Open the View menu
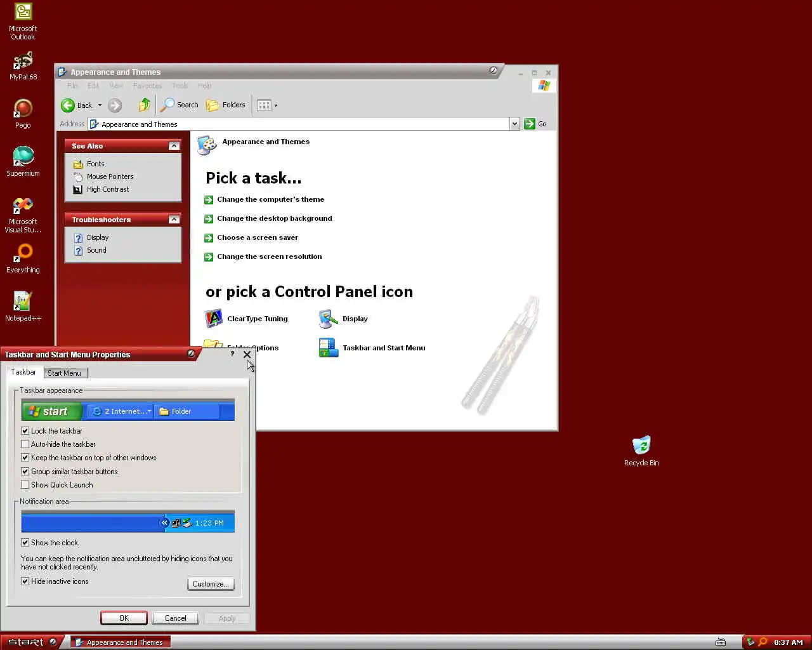 click(116, 86)
